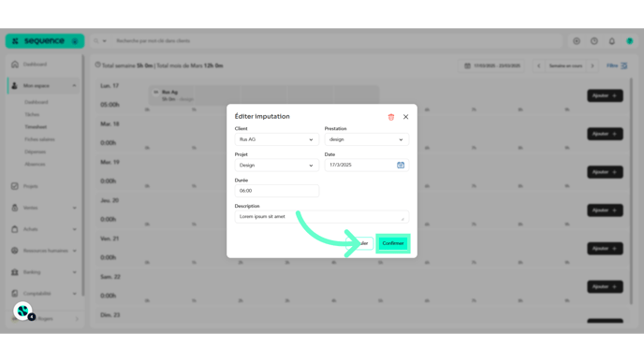Click Ajouter button for Jeu. 20
The width and height of the screenshot is (644, 362).
point(605,210)
